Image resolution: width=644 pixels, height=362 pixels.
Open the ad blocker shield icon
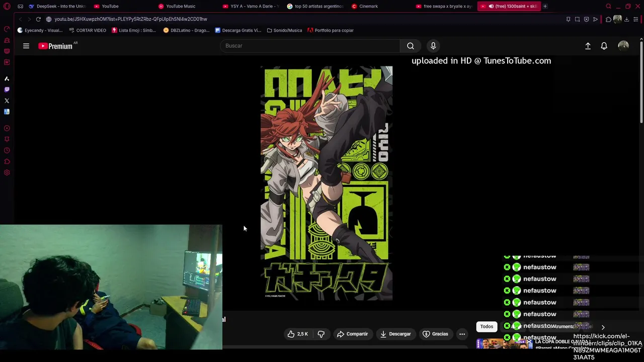coord(586,19)
